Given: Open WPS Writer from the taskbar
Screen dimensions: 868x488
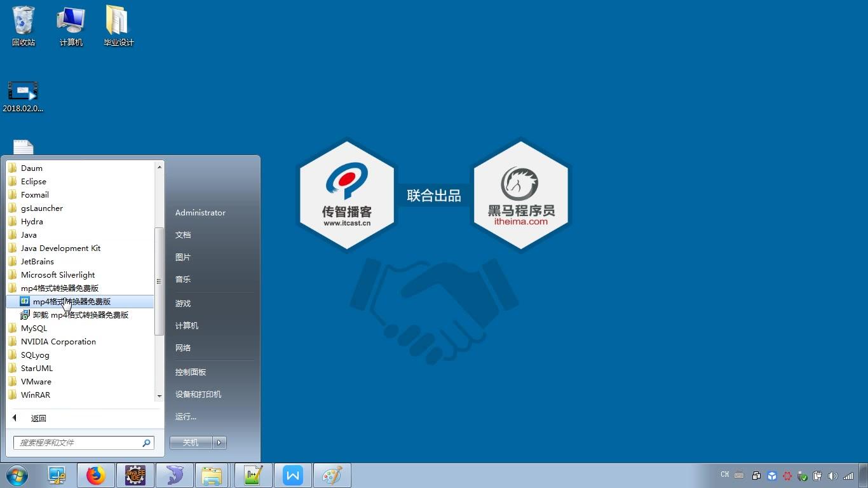Looking at the screenshot, I should click(x=293, y=475).
